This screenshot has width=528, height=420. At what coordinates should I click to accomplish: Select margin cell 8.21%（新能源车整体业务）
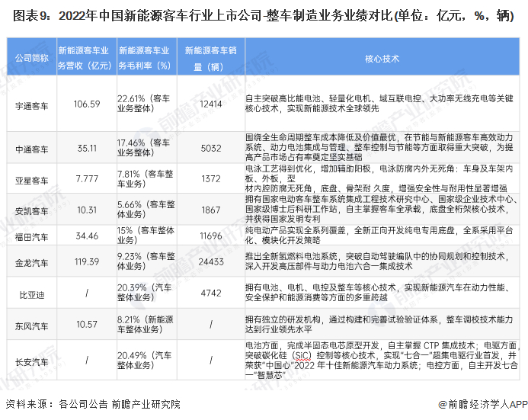point(146,324)
